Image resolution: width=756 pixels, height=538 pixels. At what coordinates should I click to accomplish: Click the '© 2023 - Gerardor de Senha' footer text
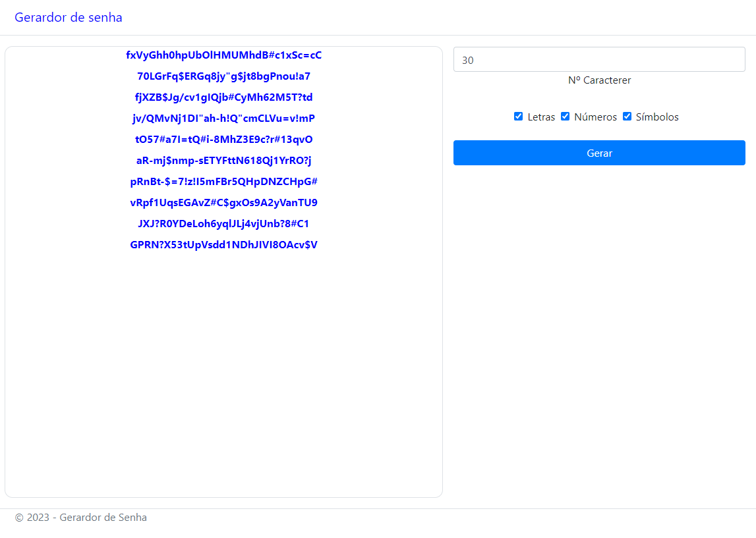click(x=81, y=518)
